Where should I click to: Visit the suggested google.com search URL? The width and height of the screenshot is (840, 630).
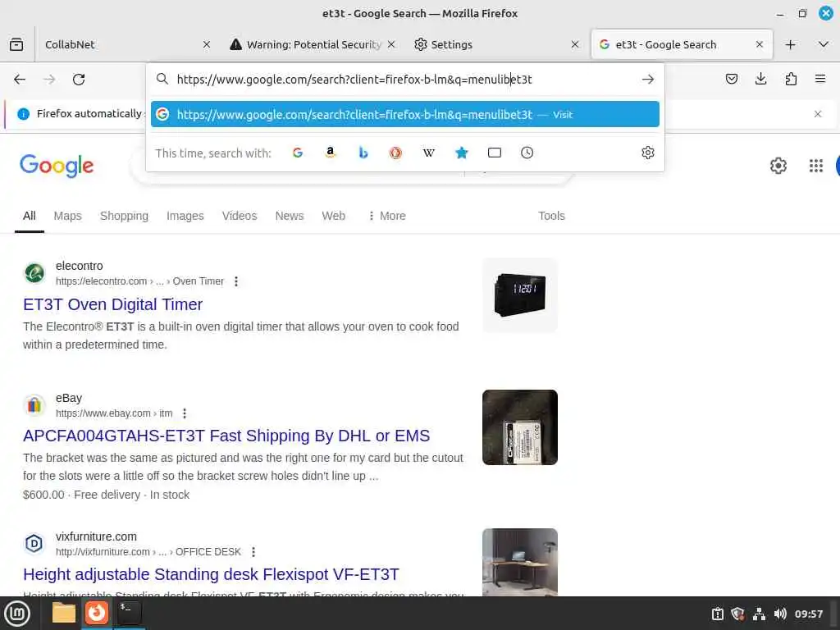click(405, 114)
